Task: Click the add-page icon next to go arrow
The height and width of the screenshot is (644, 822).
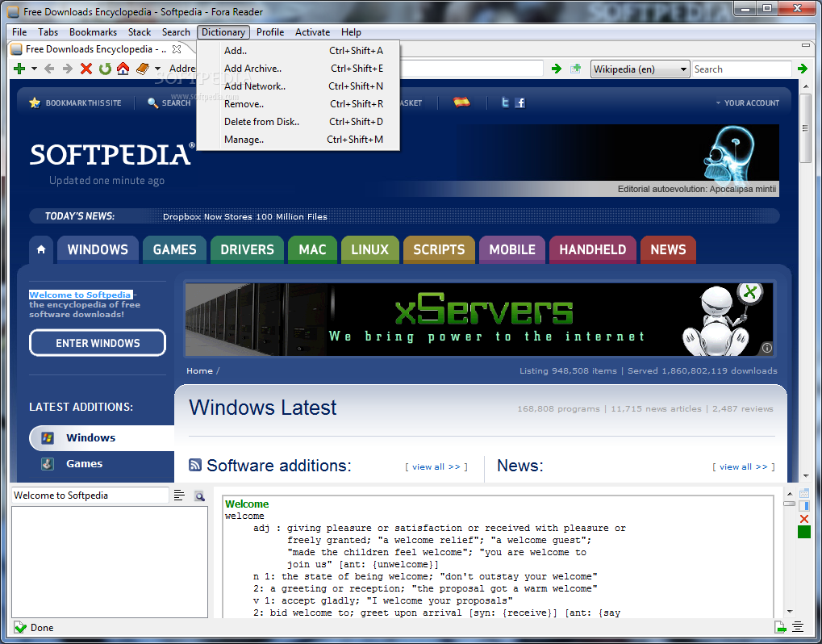Action: click(x=576, y=69)
